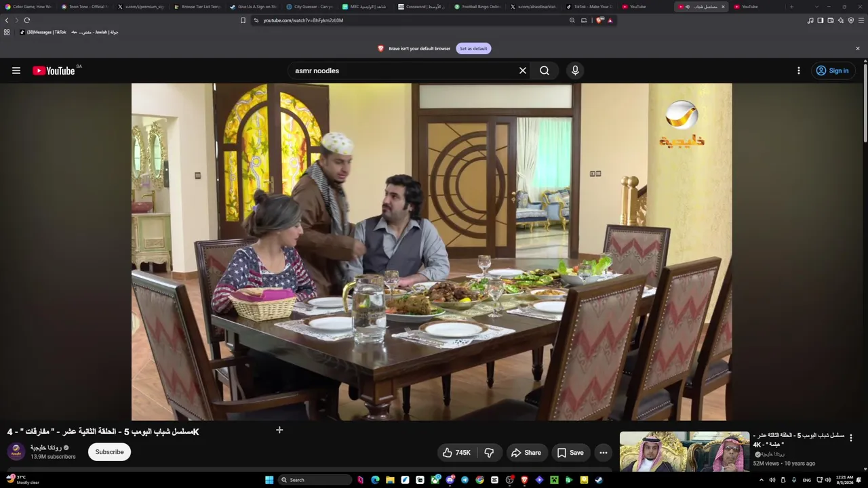This screenshot has width=868, height=488.
Task: Open the weather widget on taskbar
Action: point(22,480)
